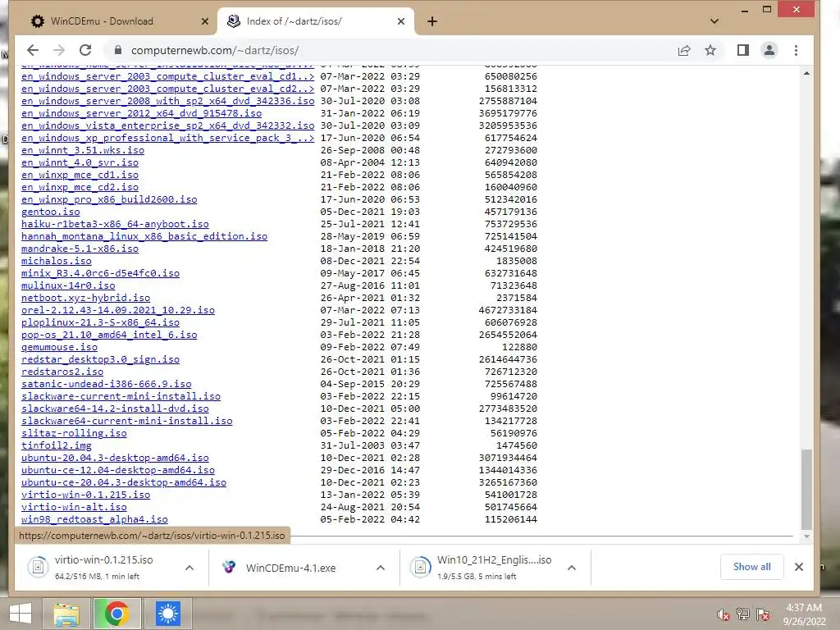Image resolution: width=840 pixels, height=630 pixels.
Task: Open virtio-win-alt.iso link
Action: [x=74, y=507]
